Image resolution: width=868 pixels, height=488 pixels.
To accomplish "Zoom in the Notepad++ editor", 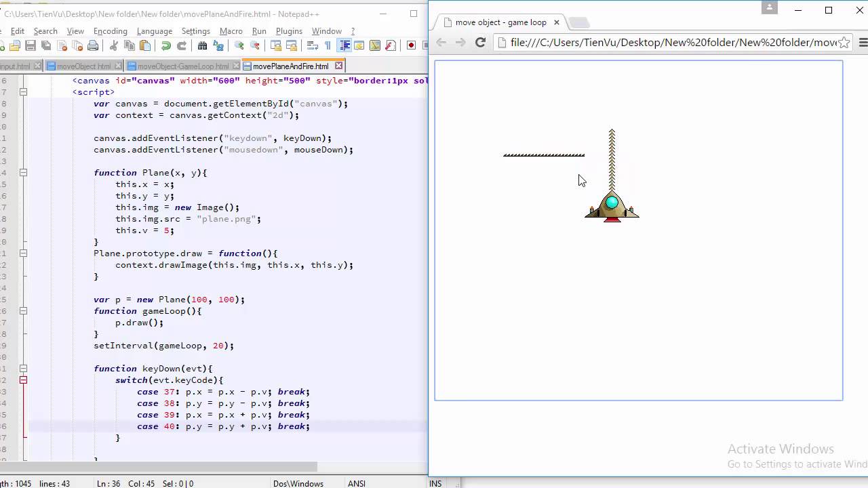I will coord(239,45).
